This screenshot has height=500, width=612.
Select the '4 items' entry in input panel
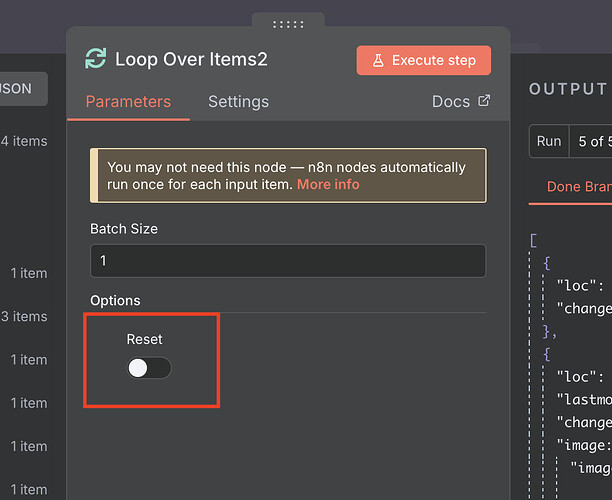[x=24, y=141]
